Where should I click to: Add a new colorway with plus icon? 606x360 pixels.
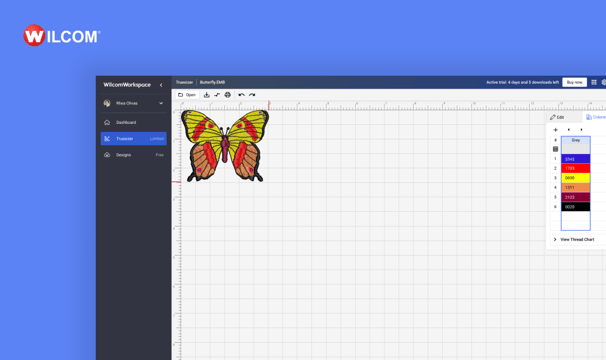click(x=556, y=130)
